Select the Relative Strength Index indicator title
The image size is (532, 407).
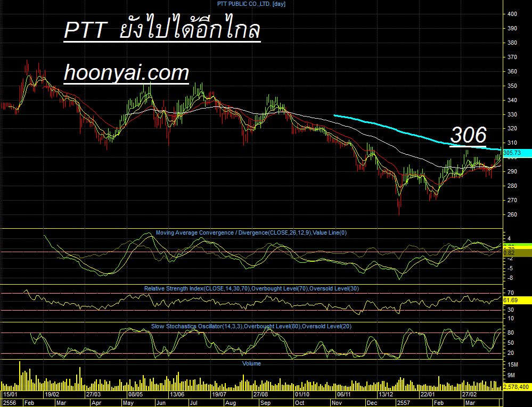[x=251, y=289]
